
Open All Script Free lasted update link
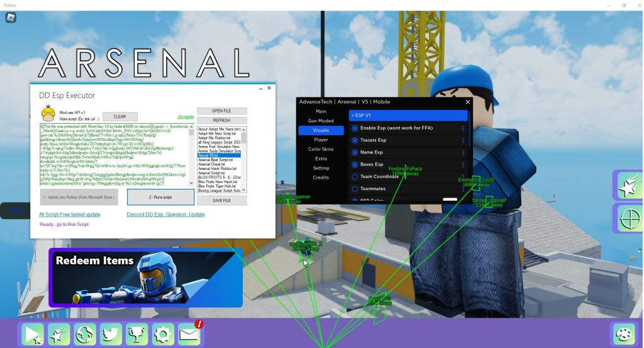pyautogui.click(x=70, y=215)
